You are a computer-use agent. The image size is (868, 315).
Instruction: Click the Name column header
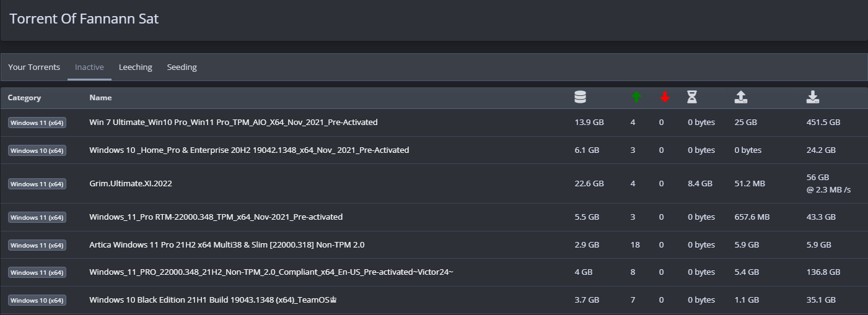100,98
